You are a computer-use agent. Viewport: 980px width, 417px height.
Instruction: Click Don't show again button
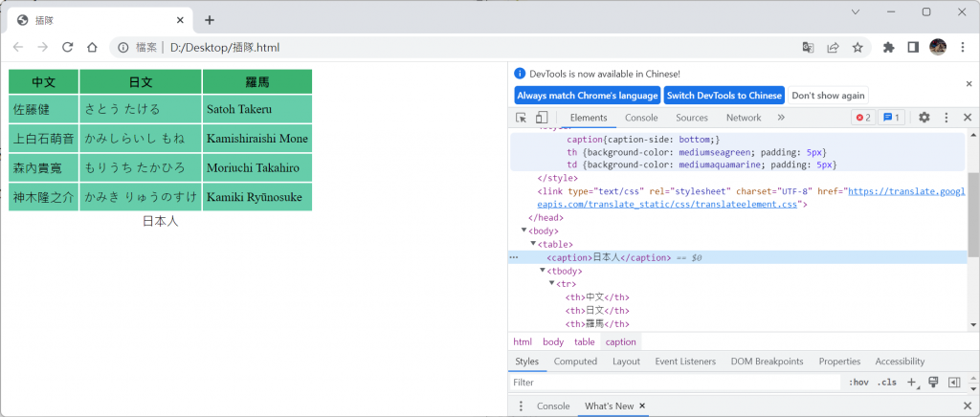point(828,96)
